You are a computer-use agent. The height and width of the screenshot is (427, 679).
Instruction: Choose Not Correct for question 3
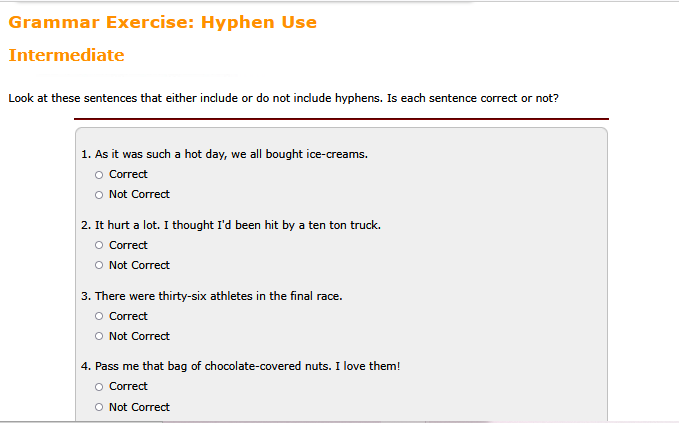tap(99, 336)
